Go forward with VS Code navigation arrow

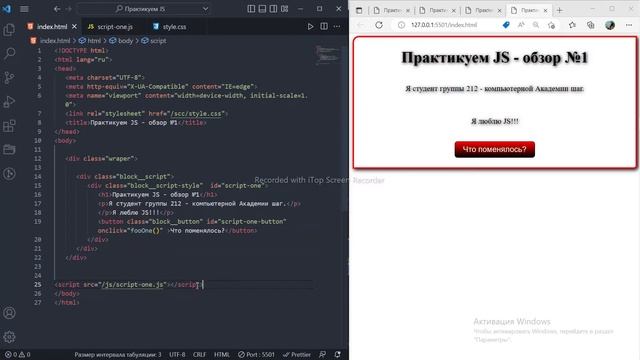pyautogui.click(x=68, y=9)
